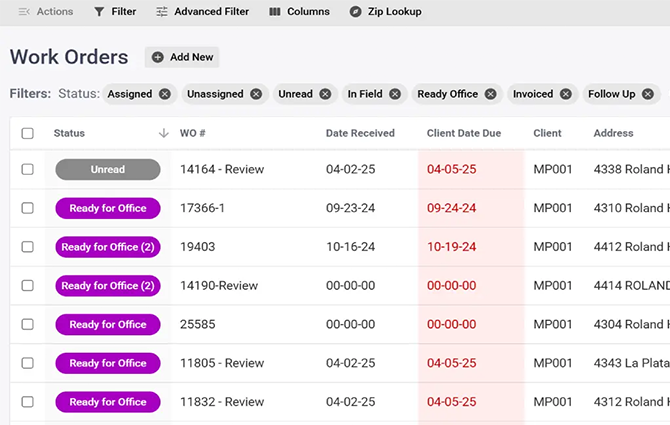The image size is (670, 425).
Task: Click the Unread status badge for 14164
Action: click(108, 169)
